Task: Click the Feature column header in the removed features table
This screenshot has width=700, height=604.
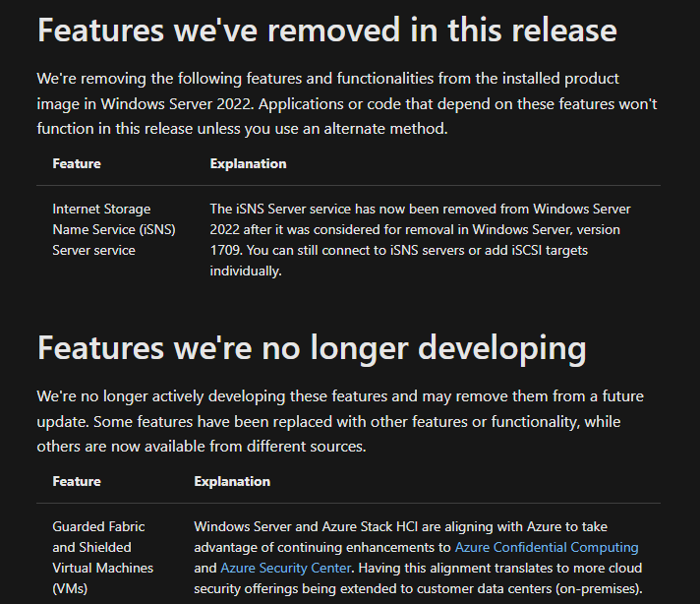Action: (77, 163)
